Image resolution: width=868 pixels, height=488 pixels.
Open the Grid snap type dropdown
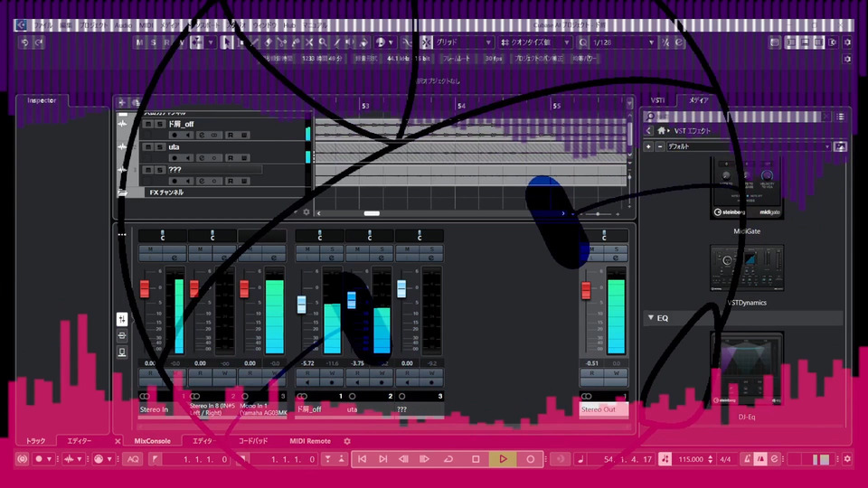pos(463,42)
